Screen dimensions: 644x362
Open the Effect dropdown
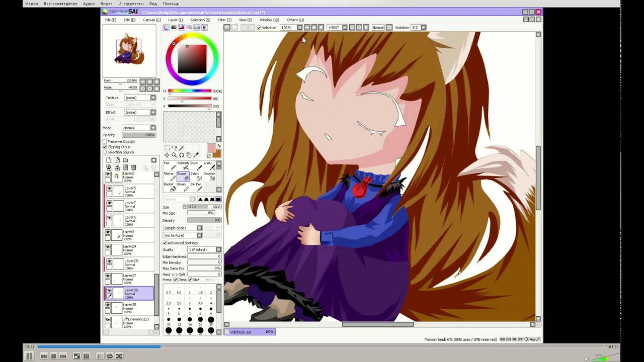pos(139,112)
